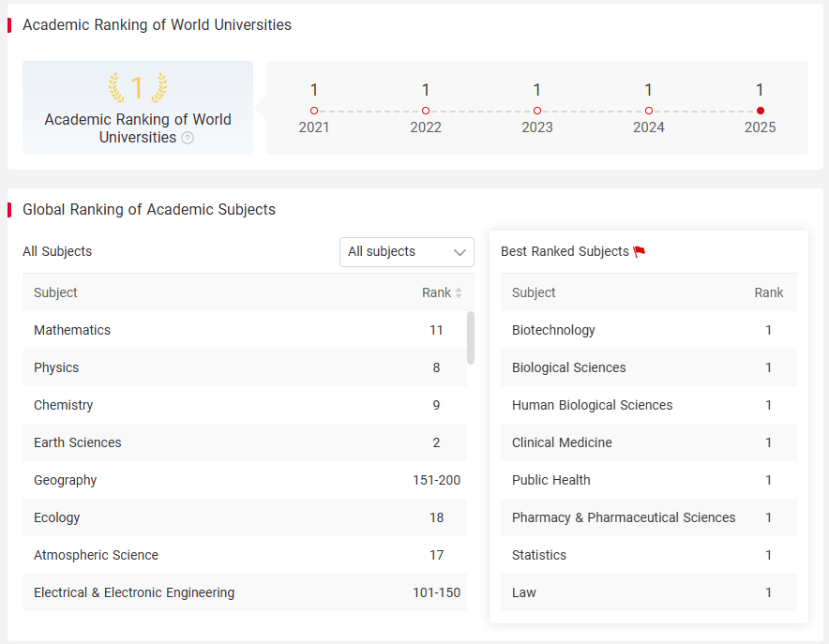The height and width of the screenshot is (644, 829).
Task: Open the Mathematics subject row
Action: 245,330
